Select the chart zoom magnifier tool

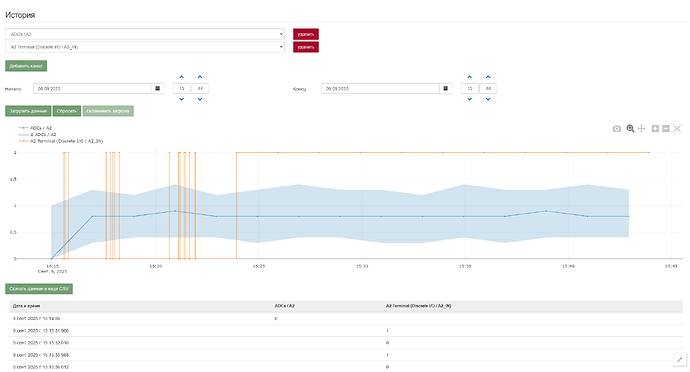click(x=630, y=129)
